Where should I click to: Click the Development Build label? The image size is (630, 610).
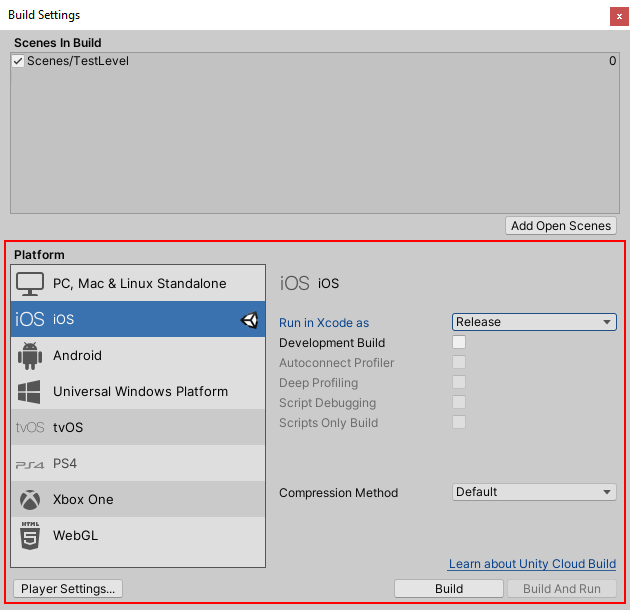tap(332, 343)
